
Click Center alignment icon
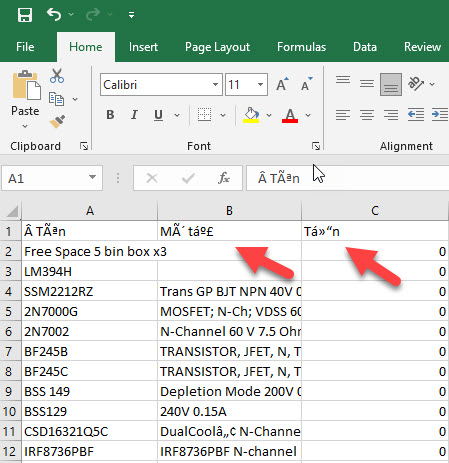coord(367,115)
